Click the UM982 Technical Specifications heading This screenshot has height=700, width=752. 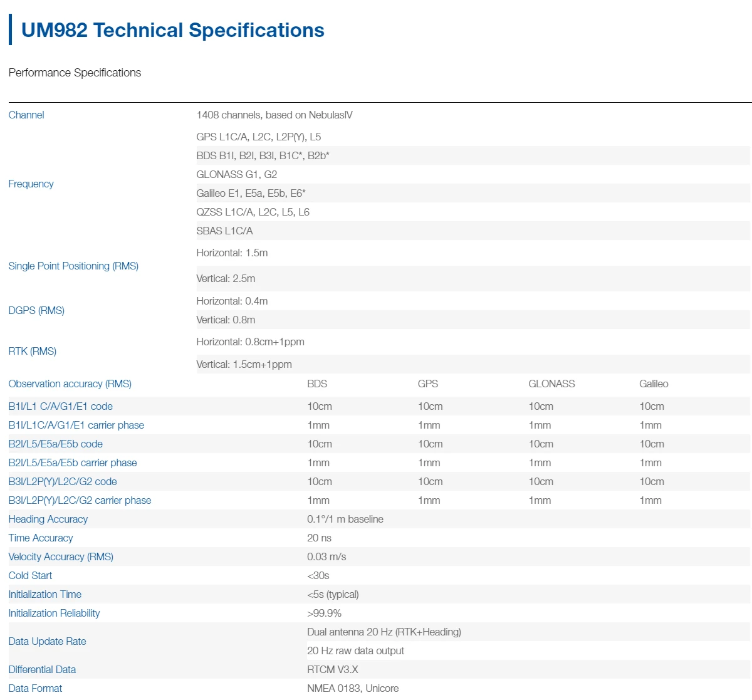(x=172, y=30)
